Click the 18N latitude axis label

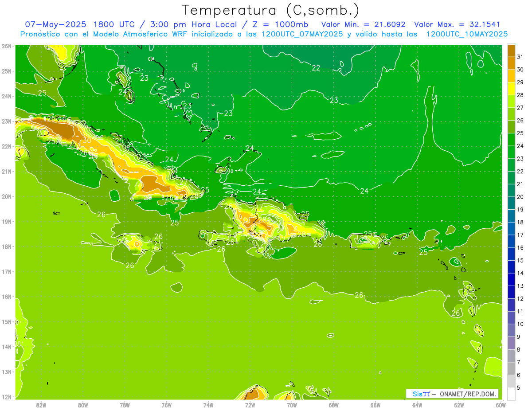click(6, 247)
